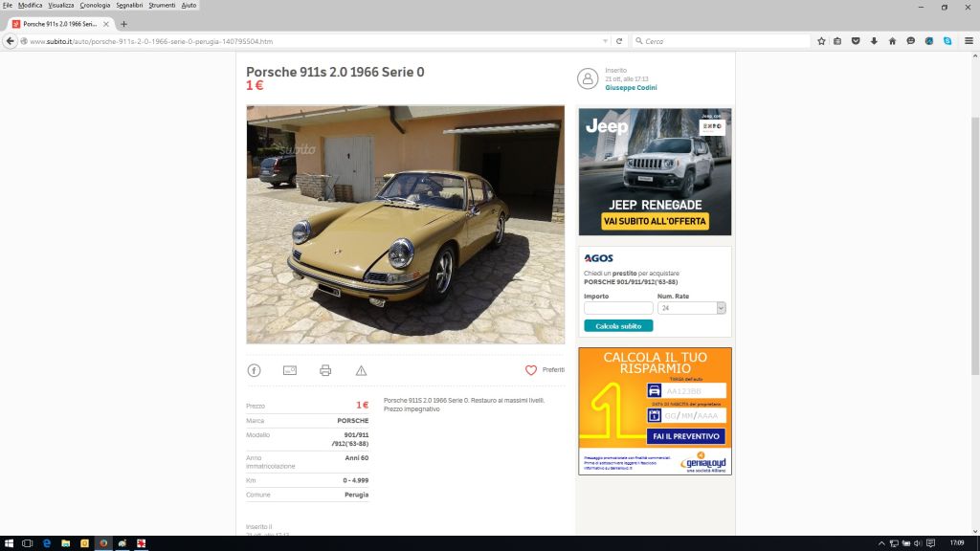Click the Importo input field
This screenshot has height=551, width=980.
[x=618, y=308]
